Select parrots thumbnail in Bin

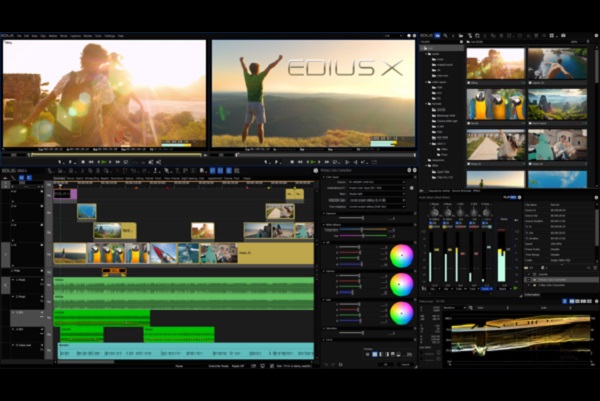pos(496,104)
